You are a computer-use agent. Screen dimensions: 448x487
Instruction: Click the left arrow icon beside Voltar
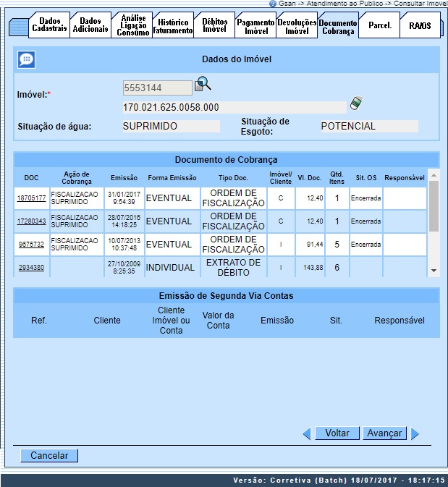(306, 433)
